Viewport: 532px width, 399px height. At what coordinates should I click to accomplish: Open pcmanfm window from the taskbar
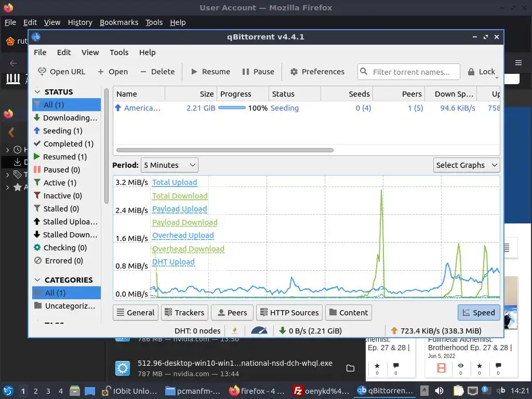pyautogui.click(x=193, y=391)
